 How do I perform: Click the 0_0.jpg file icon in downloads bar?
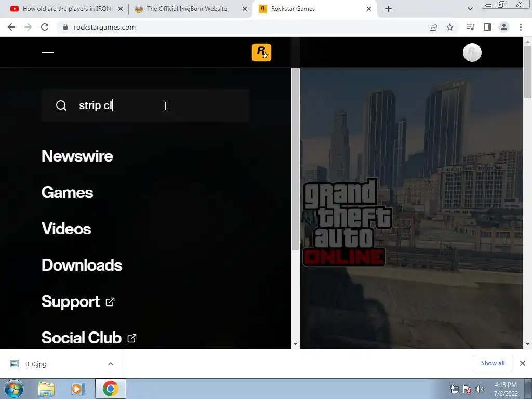click(15, 364)
